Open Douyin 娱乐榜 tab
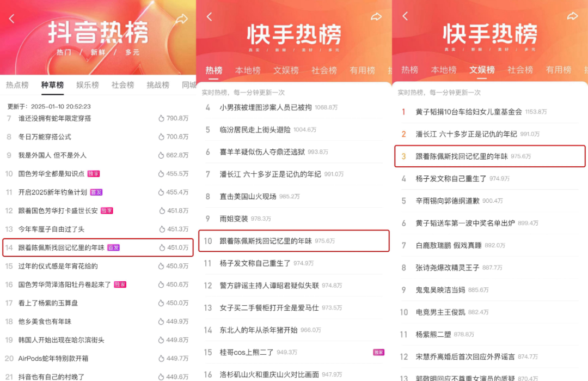588x381 pixels. click(88, 85)
